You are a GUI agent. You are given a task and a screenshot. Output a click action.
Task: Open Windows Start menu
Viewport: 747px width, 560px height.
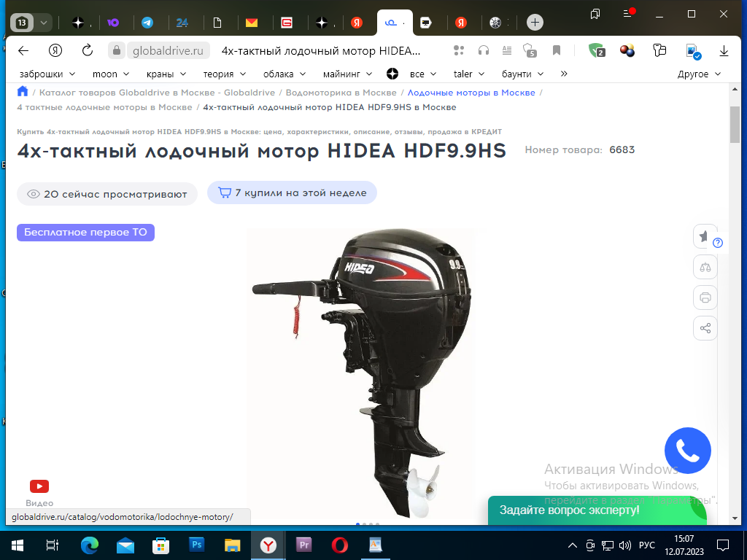pos(18,545)
